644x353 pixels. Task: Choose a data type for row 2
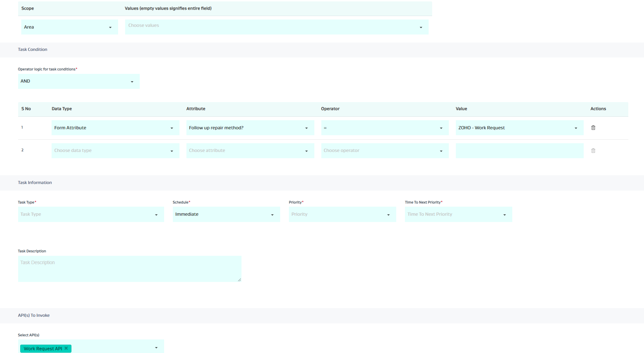(115, 151)
